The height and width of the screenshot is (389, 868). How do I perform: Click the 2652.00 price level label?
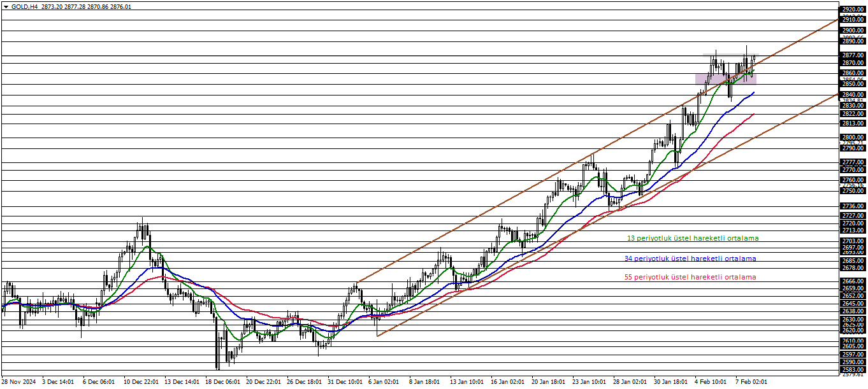(x=853, y=296)
